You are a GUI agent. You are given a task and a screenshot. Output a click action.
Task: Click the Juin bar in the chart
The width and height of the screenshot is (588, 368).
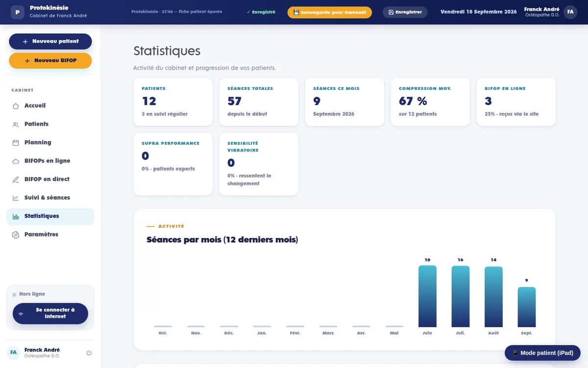[427, 296]
